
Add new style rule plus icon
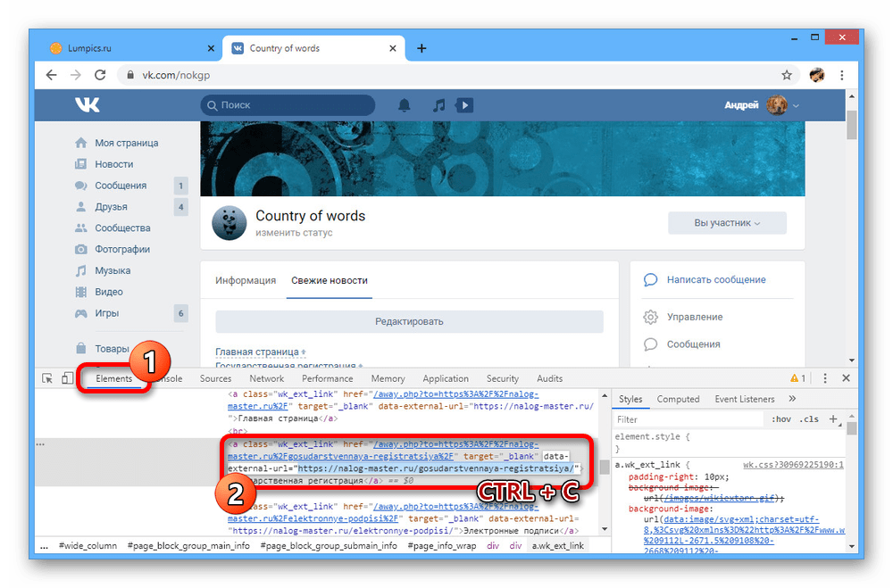[x=833, y=419]
